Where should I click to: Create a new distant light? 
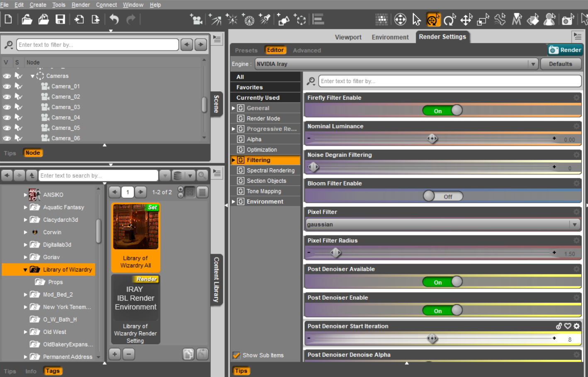point(215,19)
